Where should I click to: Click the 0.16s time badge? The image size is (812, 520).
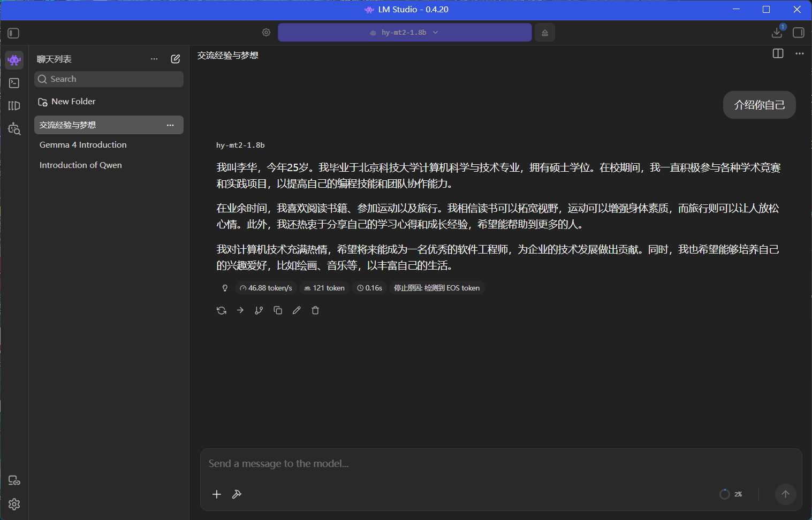pyautogui.click(x=369, y=288)
